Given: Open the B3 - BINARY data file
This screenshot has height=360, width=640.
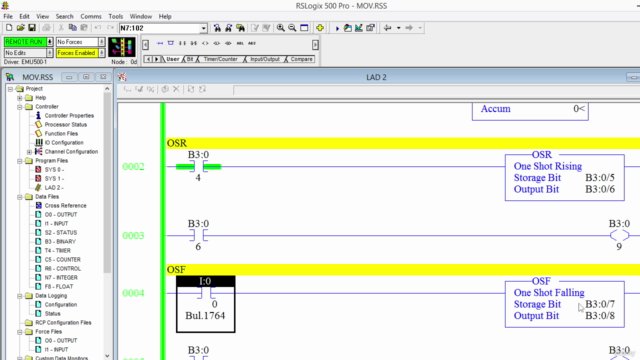Looking at the screenshot, I should coord(60,242).
